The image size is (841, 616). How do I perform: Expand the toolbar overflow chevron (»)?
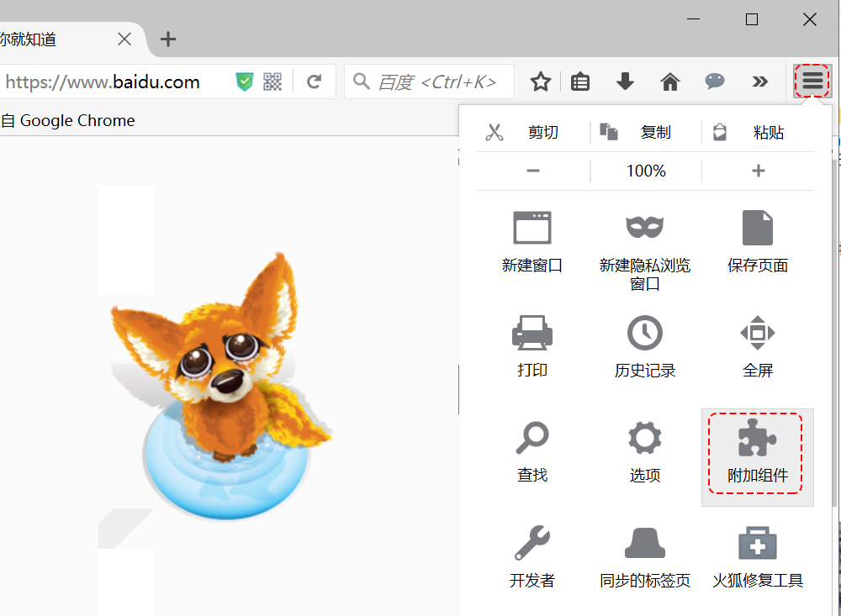tap(760, 82)
